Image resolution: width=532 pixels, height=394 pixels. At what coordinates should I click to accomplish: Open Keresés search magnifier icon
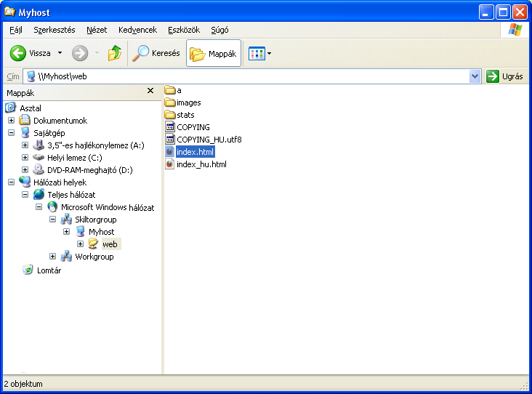click(140, 53)
